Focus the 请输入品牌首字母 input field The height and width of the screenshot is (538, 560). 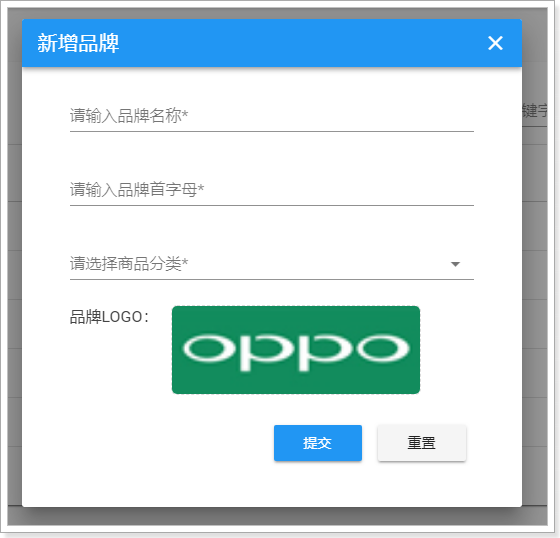[272, 190]
